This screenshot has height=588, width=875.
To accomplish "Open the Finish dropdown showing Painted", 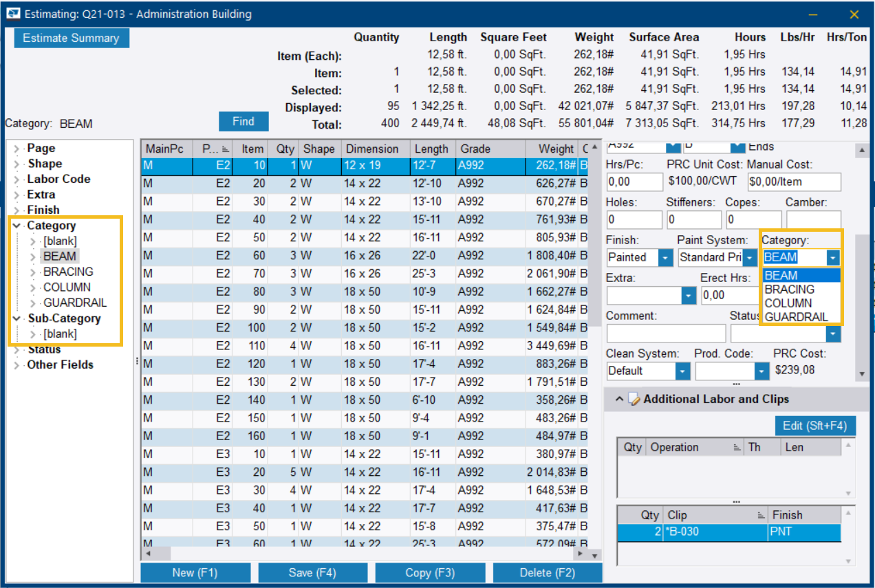I will pyautogui.click(x=665, y=257).
